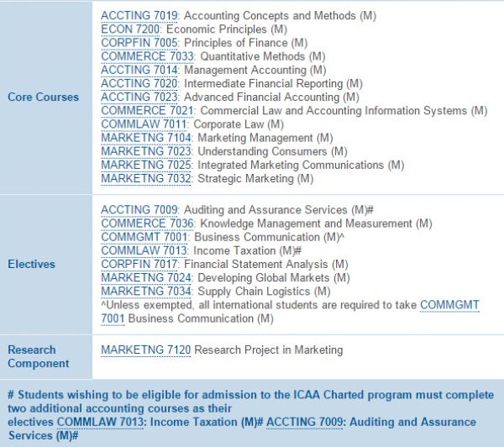
Task: Open MARKETNG 7034 Supply Chain Logistics link
Action: pyautogui.click(x=147, y=292)
